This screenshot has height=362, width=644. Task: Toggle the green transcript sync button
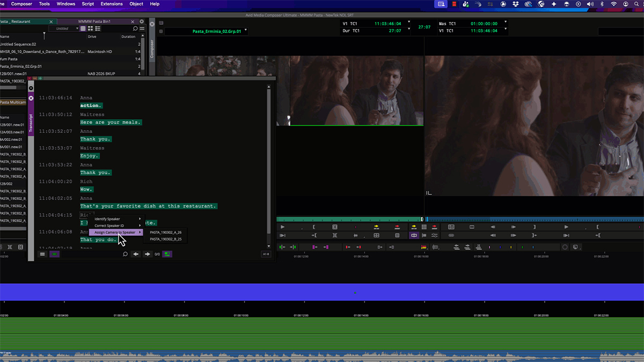pos(55,254)
